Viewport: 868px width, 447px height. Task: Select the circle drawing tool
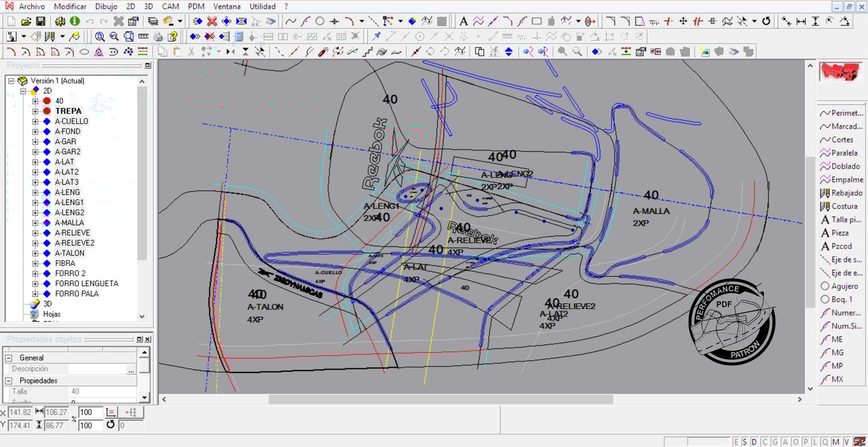click(320, 21)
